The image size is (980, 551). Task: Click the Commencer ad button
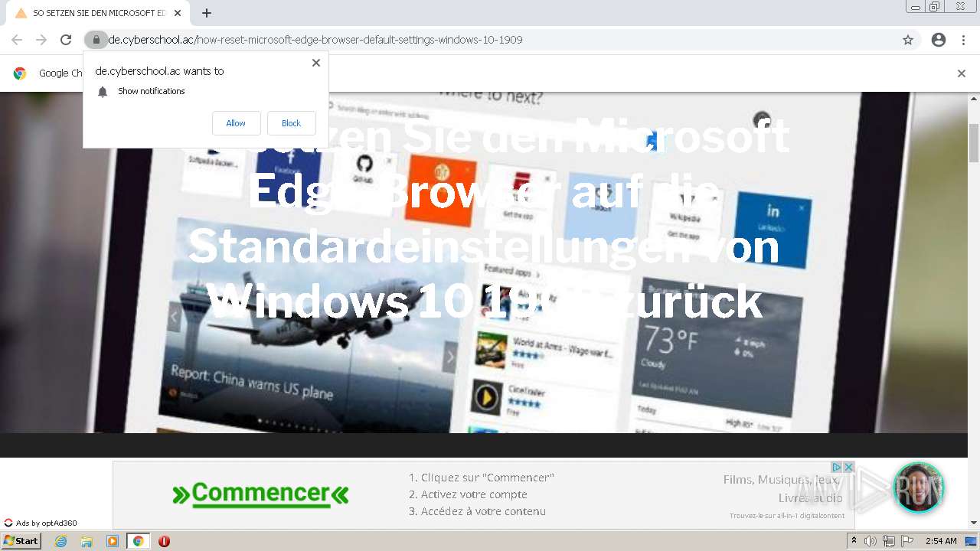[260, 494]
